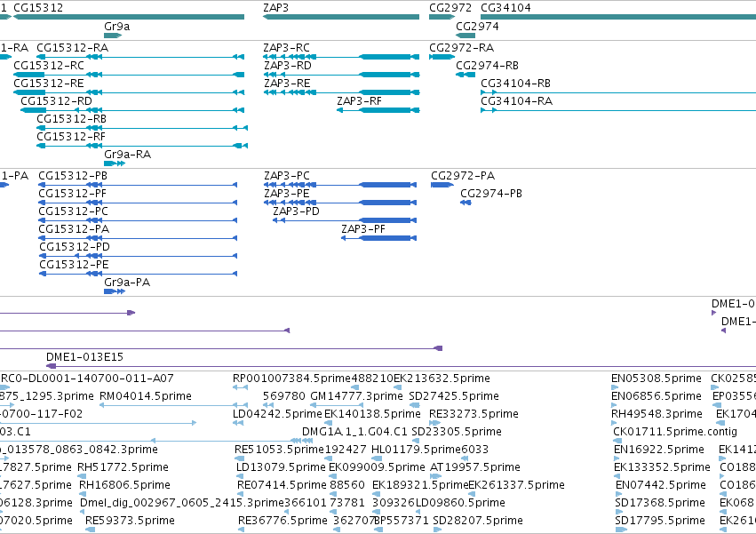
Task: Select the Gr9a-RA transcript label
Action: tap(127, 155)
